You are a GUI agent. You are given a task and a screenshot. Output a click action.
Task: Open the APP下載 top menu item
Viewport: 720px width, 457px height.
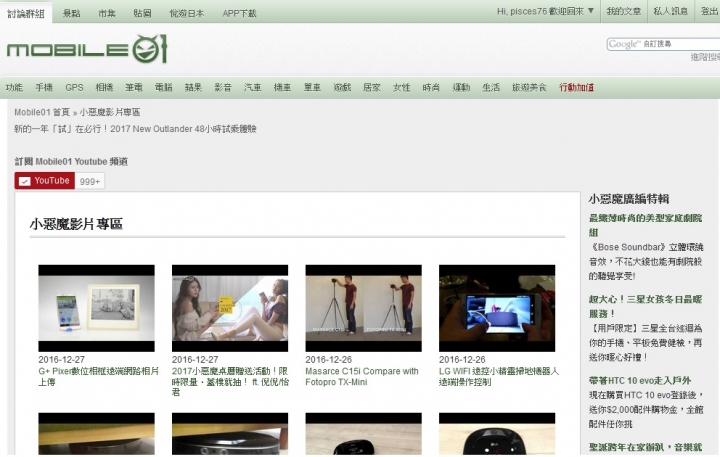(239, 13)
